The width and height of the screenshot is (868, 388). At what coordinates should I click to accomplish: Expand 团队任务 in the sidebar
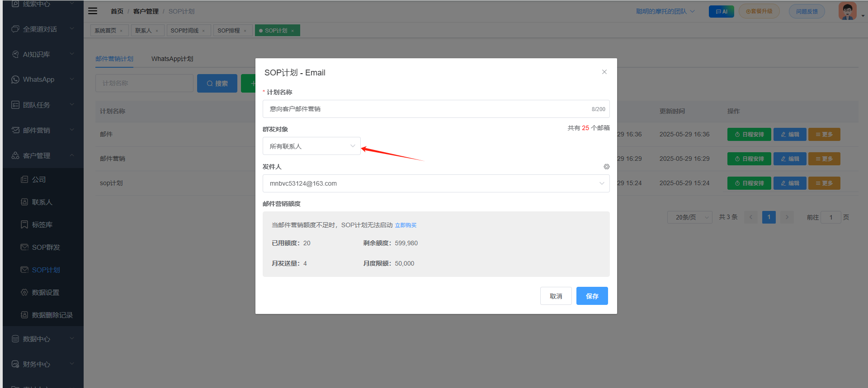(43, 105)
